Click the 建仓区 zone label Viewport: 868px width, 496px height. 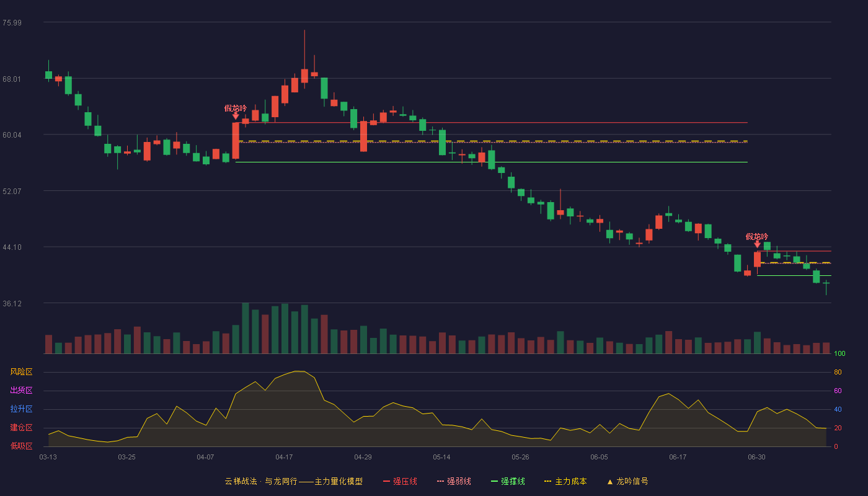click(x=21, y=428)
